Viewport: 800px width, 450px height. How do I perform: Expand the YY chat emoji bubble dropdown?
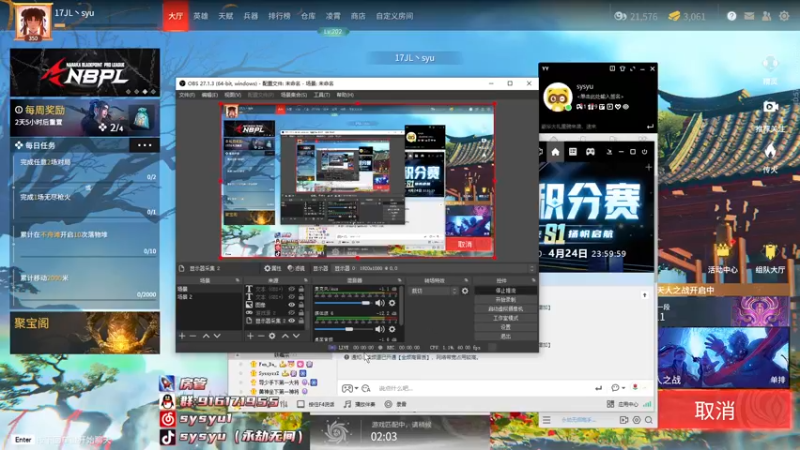(623, 388)
